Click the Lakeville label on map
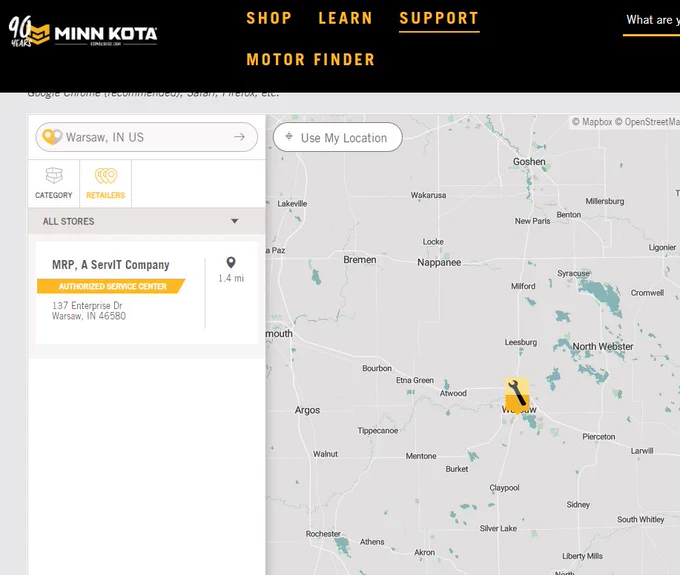Screen dimensions: 680x575 pyautogui.click(x=292, y=204)
